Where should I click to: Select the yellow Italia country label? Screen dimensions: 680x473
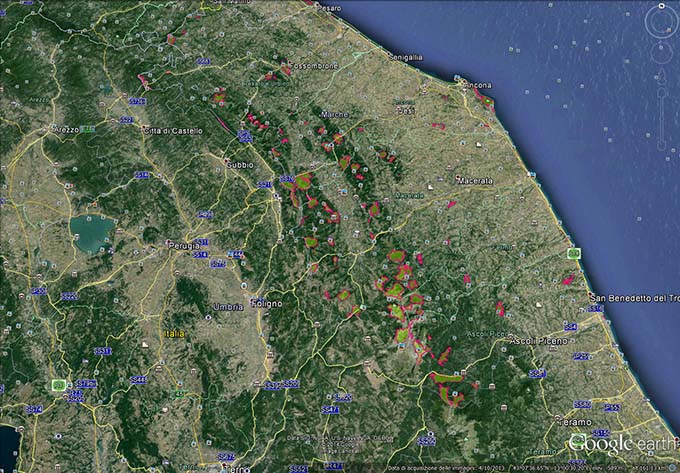tap(176, 333)
